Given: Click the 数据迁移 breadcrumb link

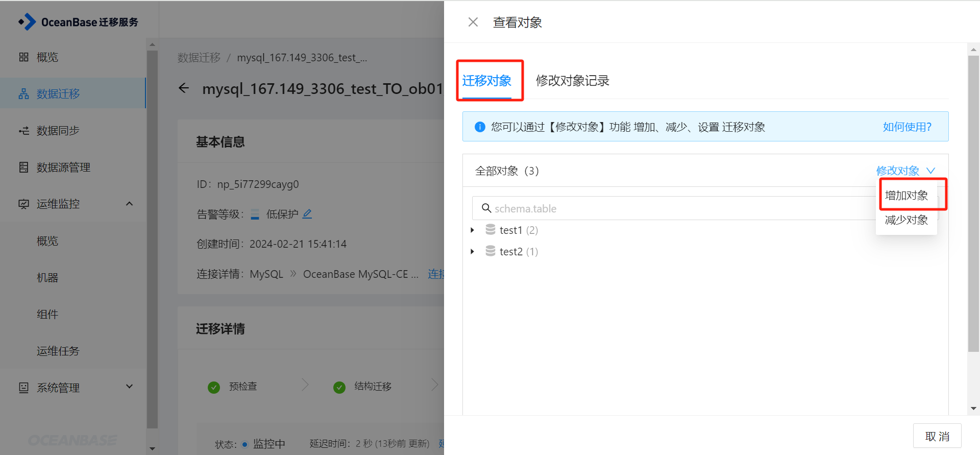Looking at the screenshot, I should pos(199,58).
